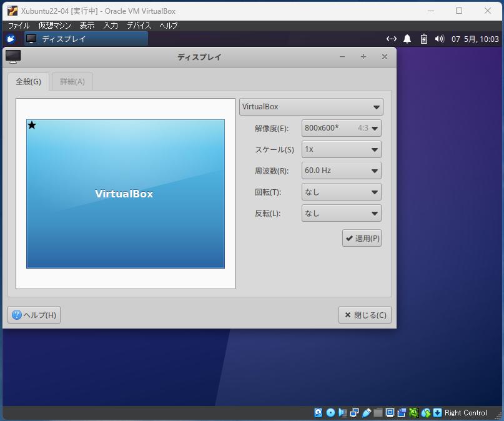Close the ディスプレイ dialog with titlebar X

coord(385,57)
